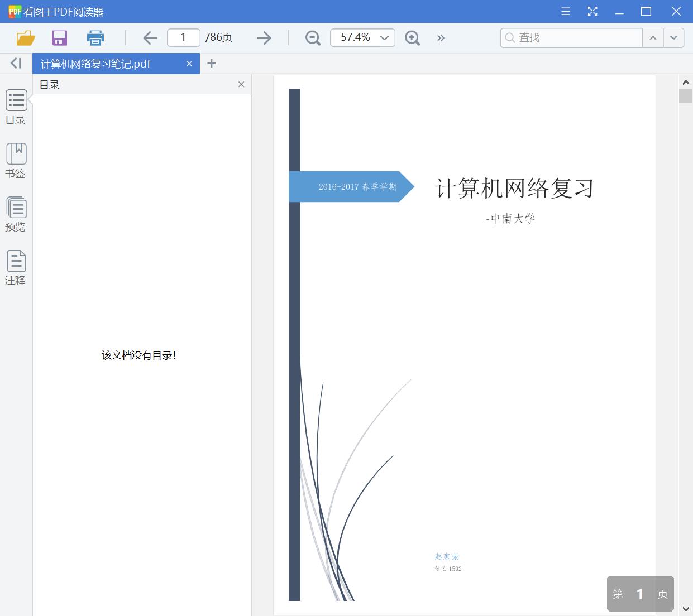The width and height of the screenshot is (693, 616).
Task: Save the document using the save icon
Action: point(59,37)
